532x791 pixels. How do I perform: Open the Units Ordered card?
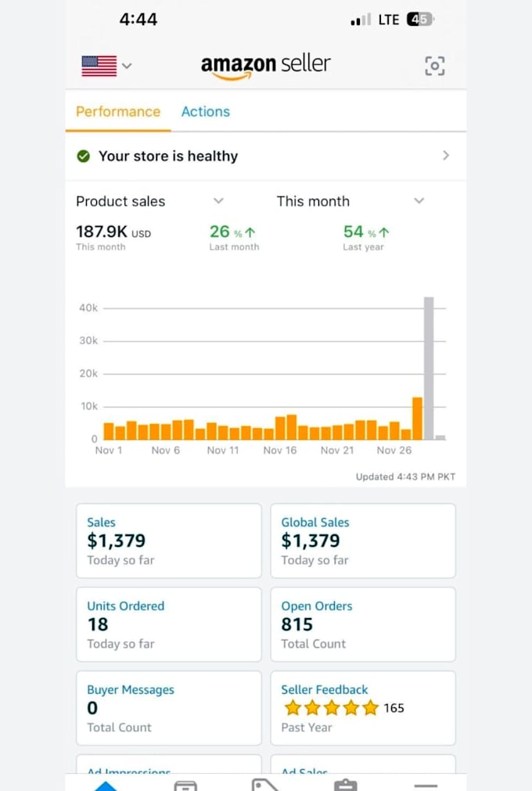click(x=169, y=624)
